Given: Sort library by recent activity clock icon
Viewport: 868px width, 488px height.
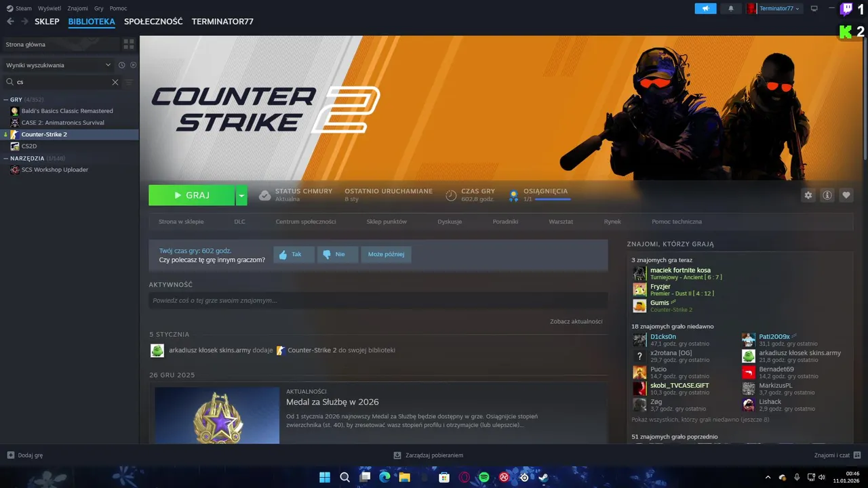Looking at the screenshot, I should tap(122, 65).
